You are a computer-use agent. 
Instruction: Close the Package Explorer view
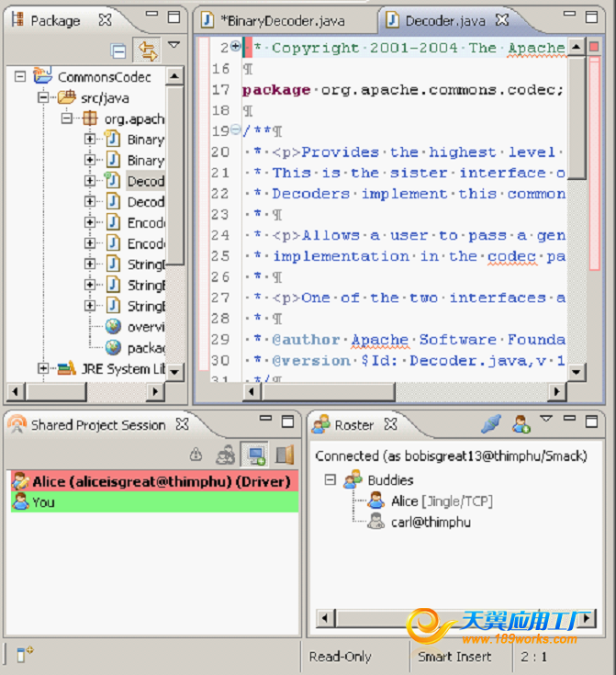tap(105, 20)
